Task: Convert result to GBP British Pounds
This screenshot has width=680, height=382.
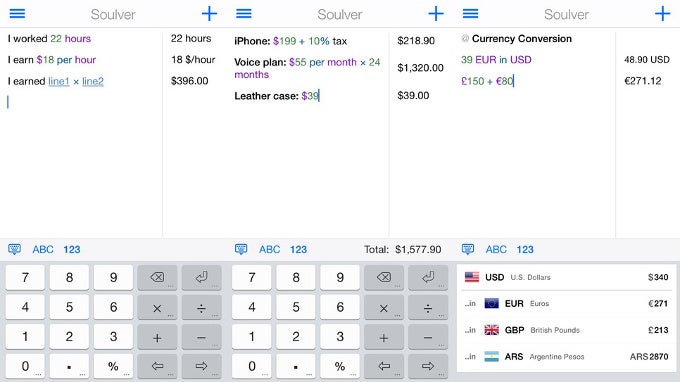Action: pos(566,330)
